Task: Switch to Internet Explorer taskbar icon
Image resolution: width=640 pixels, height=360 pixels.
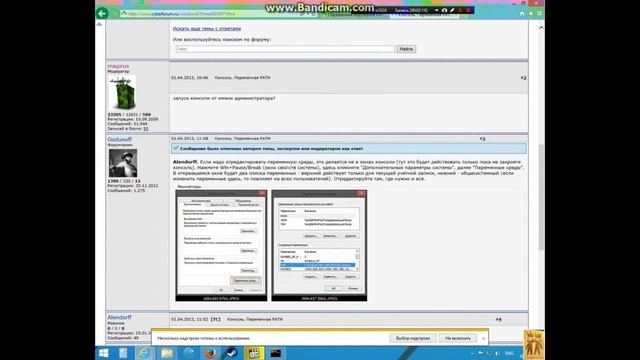Action: point(144,353)
